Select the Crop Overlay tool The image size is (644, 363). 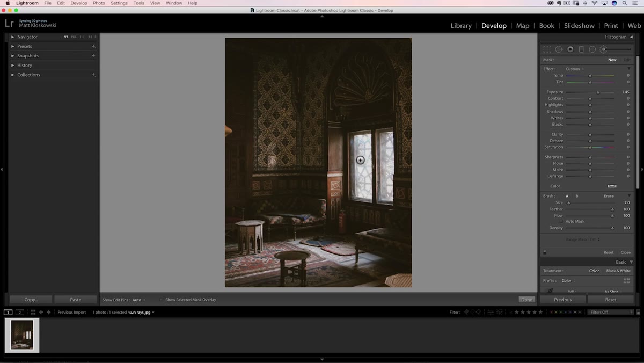click(x=547, y=49)
